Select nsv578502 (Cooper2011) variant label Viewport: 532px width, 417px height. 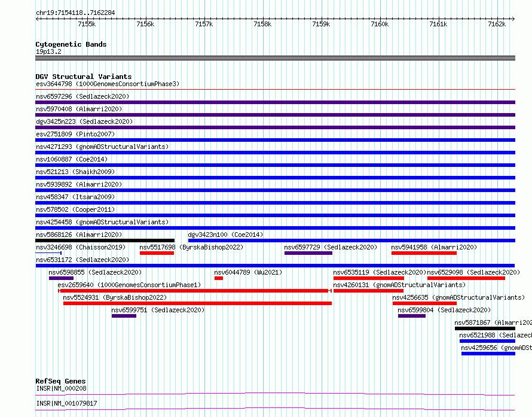75,209
